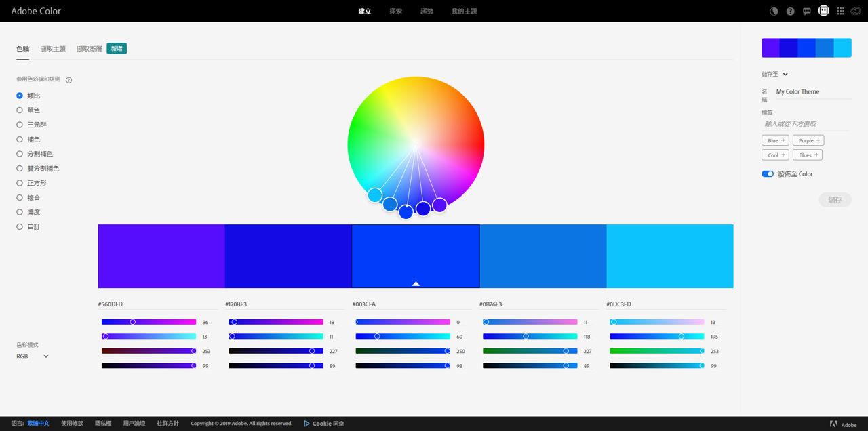Open color harmony rule help icon
This screenshot has height=431, width=868.
point(68,80)
